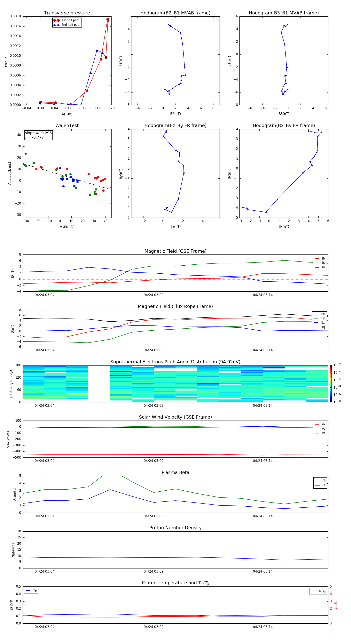Click the "B3(nT)" x-axis label
This screenshot has height=644, width=351.
[284, 114]
